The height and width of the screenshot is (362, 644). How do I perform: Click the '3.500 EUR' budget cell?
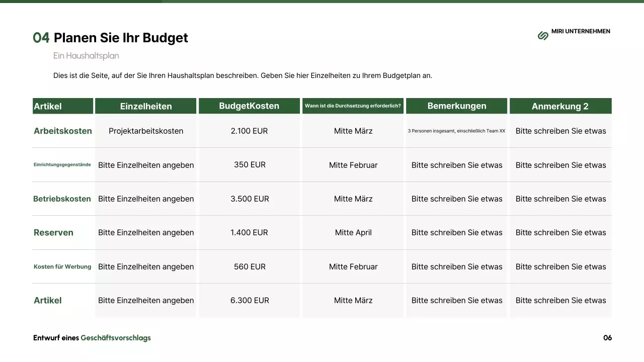pos(250,199)
